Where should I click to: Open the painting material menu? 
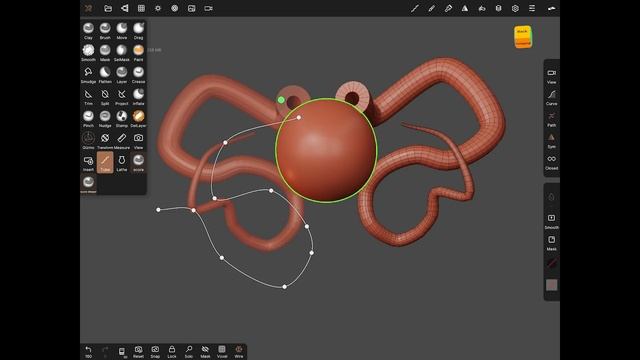tap(448, 8)
